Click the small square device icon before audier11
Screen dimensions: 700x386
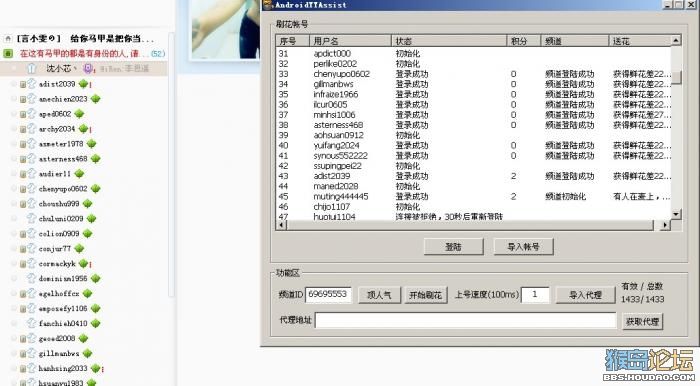tap(23, 174)
